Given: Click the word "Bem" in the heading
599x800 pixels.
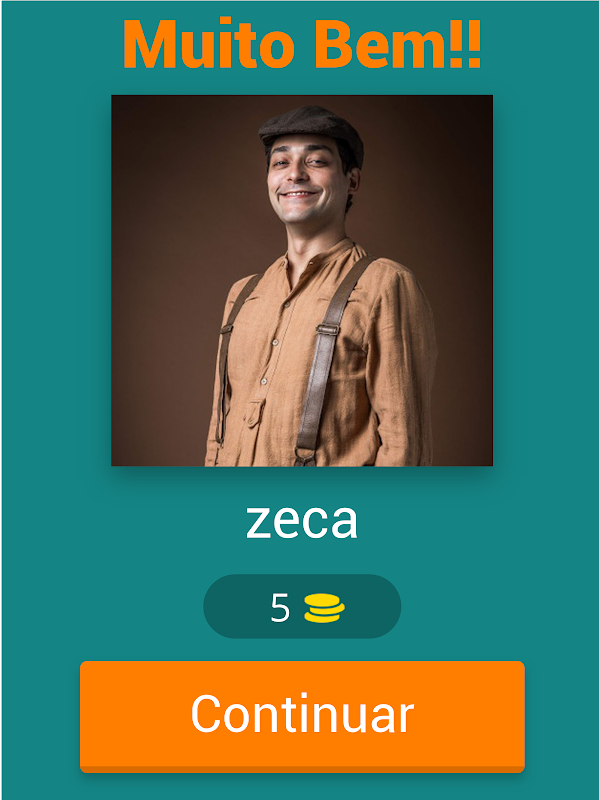Looking at the screenshot, I should click(x=379, y=45).
